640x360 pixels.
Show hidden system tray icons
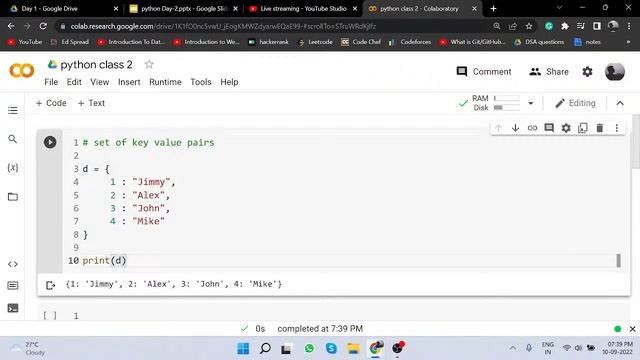tap(513, 348)
